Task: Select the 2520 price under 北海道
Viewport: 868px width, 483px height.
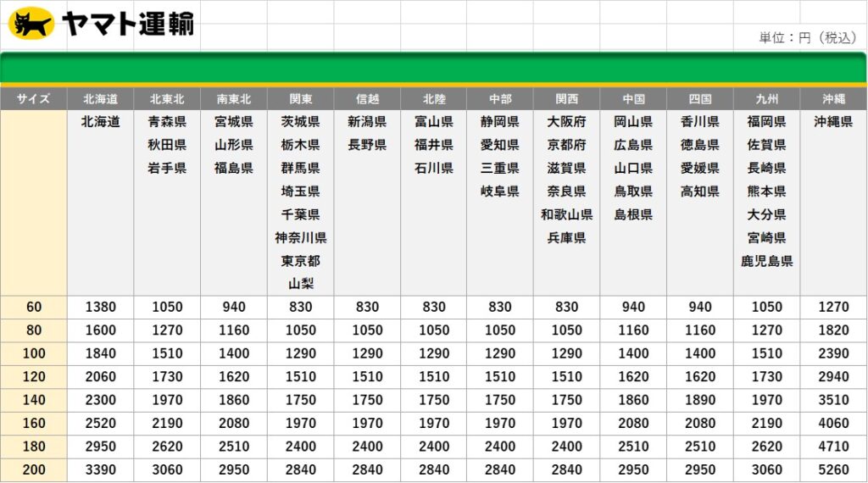Action: (101, 423)
